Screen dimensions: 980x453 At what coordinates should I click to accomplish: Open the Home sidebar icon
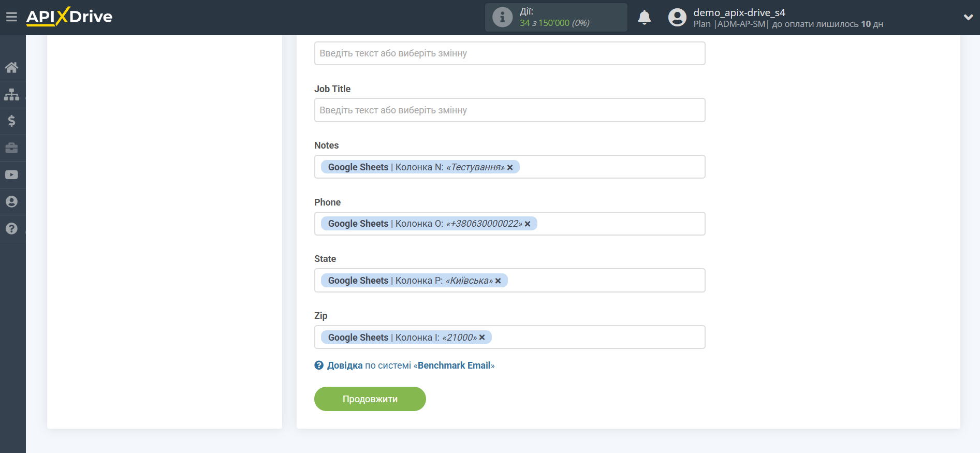11,67
